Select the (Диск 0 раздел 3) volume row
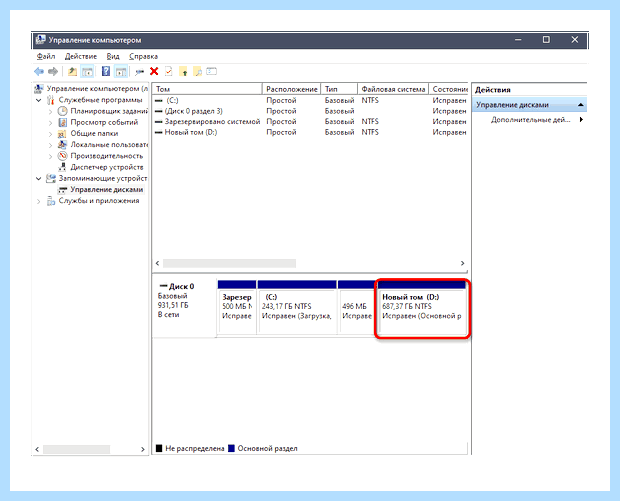This screenshot has width=620, height=501. [x=310, y=111]
